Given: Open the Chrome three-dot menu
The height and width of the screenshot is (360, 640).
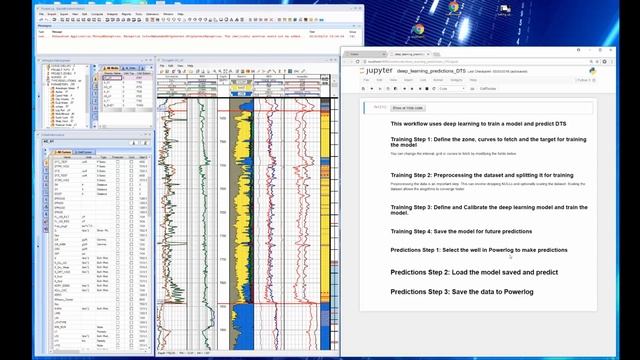Looking at the screenshot, I should (x=611, y=62).
